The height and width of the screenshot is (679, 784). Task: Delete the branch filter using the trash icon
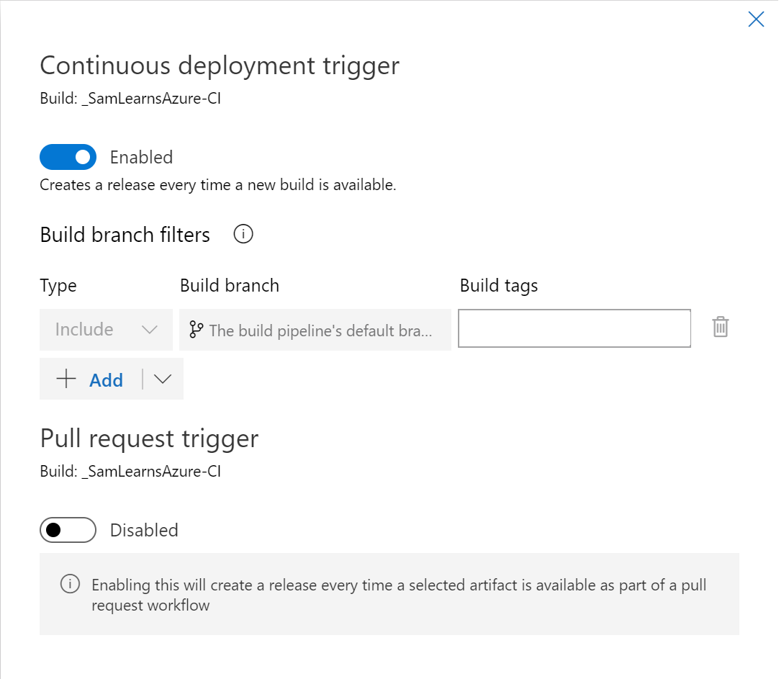[x=721, y=328]
